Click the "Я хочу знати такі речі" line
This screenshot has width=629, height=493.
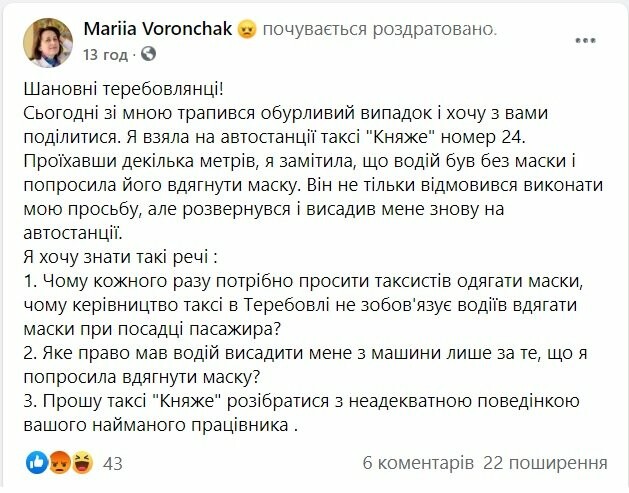(x=120, y=257)
